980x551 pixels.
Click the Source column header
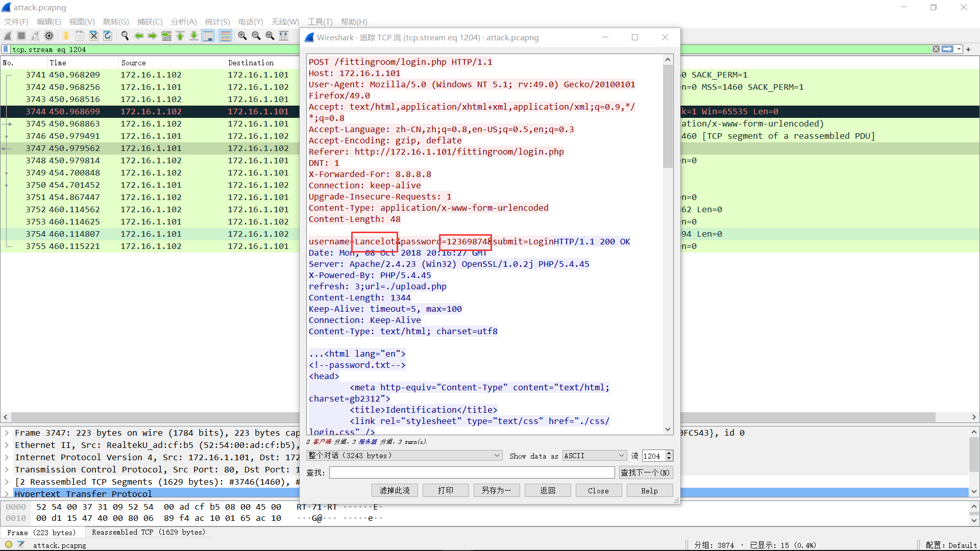coord(171,63)
